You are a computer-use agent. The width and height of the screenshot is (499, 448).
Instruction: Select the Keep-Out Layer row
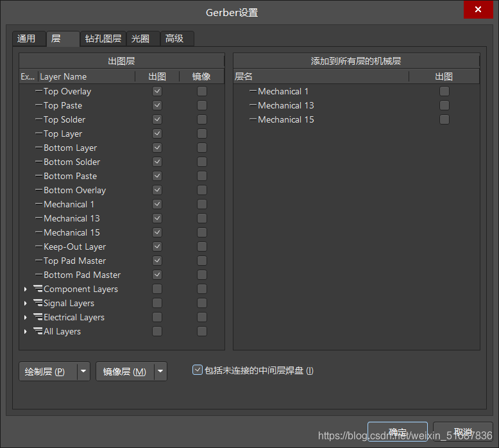click(74, 246)
